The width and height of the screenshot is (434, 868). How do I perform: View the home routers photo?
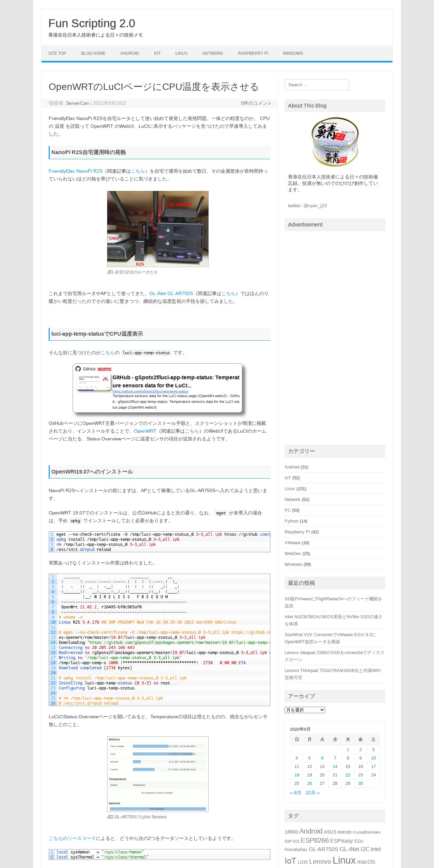click(158, 229)
